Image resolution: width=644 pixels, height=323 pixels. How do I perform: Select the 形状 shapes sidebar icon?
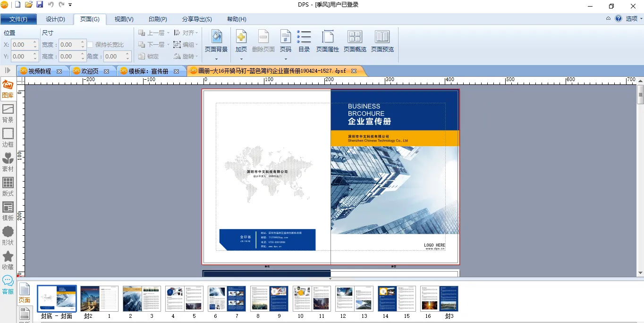point(8,235)
